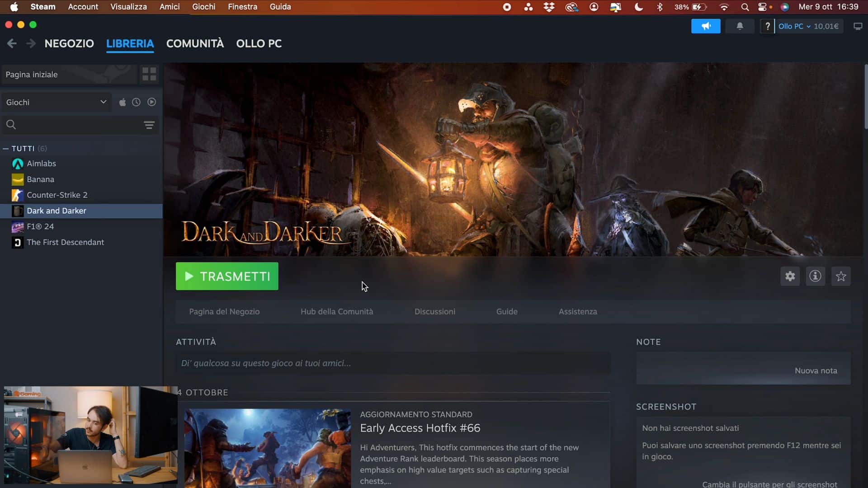868x488 pixels.
Task: Select The First Descendant text entry
Action: coord(65,242)
